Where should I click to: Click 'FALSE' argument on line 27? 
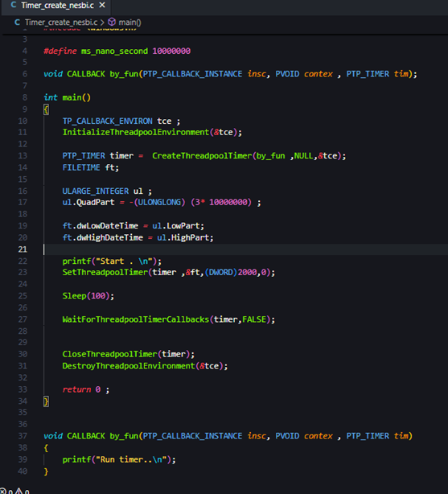(x=254, y=319)
